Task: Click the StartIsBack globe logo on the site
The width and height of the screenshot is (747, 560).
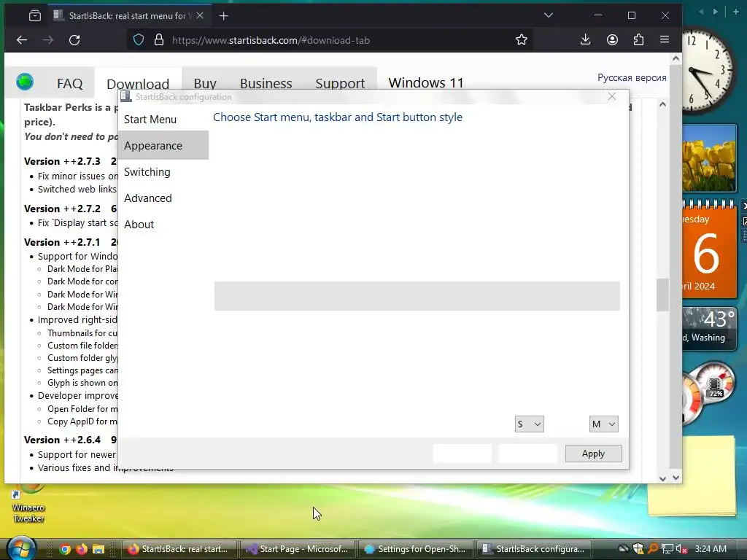Action: click(x=24, y=82)
